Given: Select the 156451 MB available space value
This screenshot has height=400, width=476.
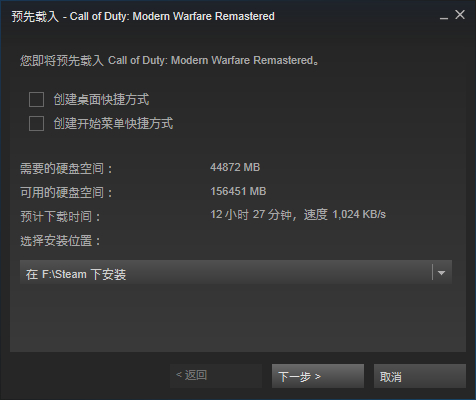Looking at the screenshot, I should tap(238, 191).
